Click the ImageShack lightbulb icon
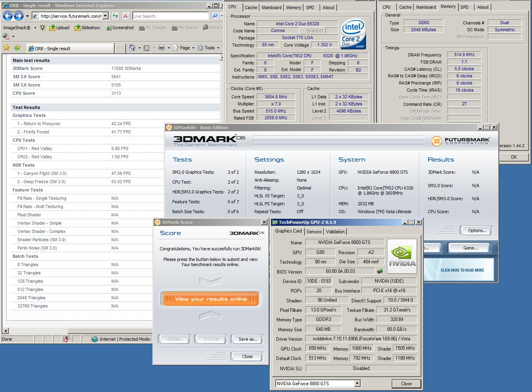Screen dimensions: 532x392 click(43, 28)
